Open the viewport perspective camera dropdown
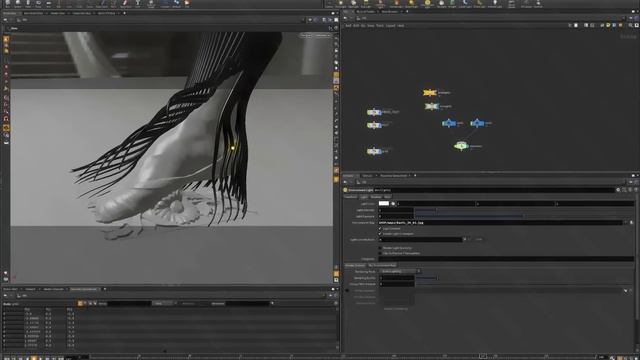 pos(306,36)
